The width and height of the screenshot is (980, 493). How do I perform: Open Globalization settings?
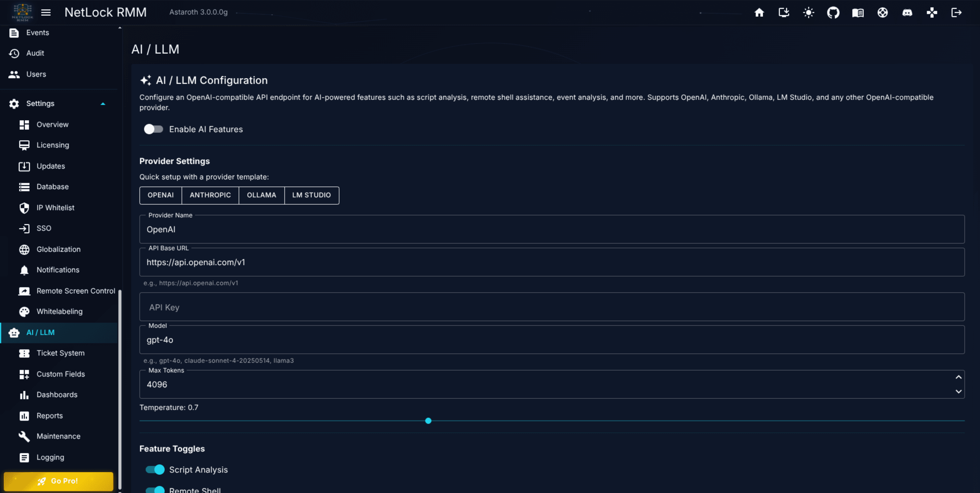[59, 249]
